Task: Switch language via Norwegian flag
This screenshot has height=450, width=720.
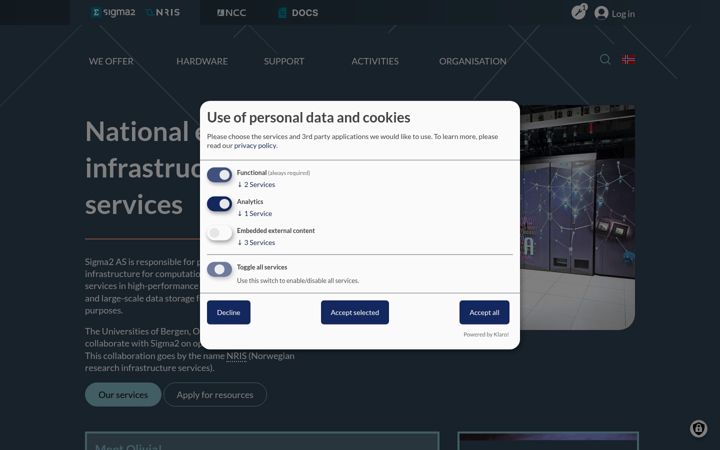Action: [629, 59]
